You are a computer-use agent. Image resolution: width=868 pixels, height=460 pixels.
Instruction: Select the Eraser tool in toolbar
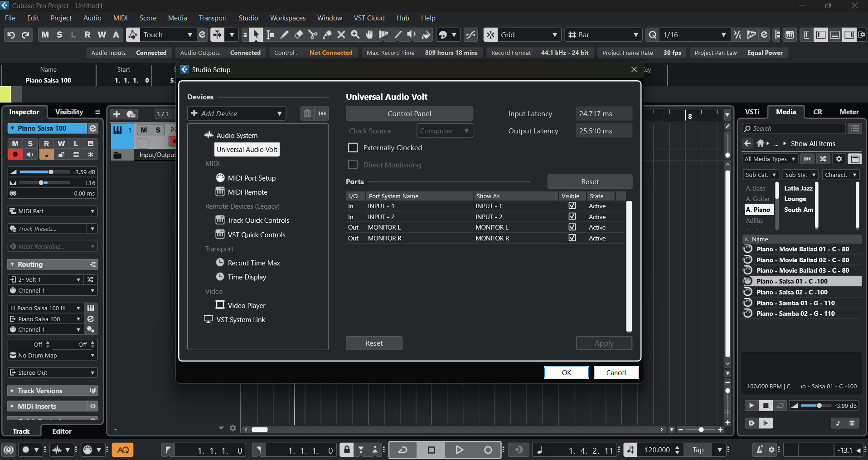[298, 35]
